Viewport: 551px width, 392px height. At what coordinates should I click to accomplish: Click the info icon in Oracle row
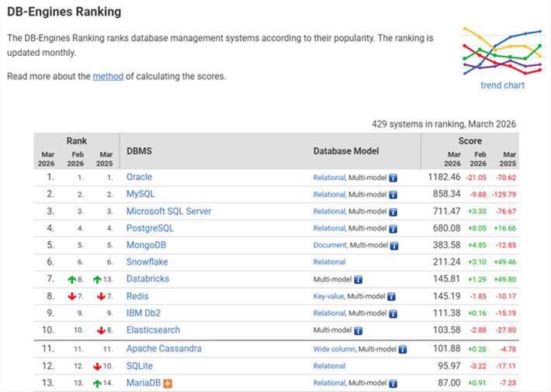[393, 178]
